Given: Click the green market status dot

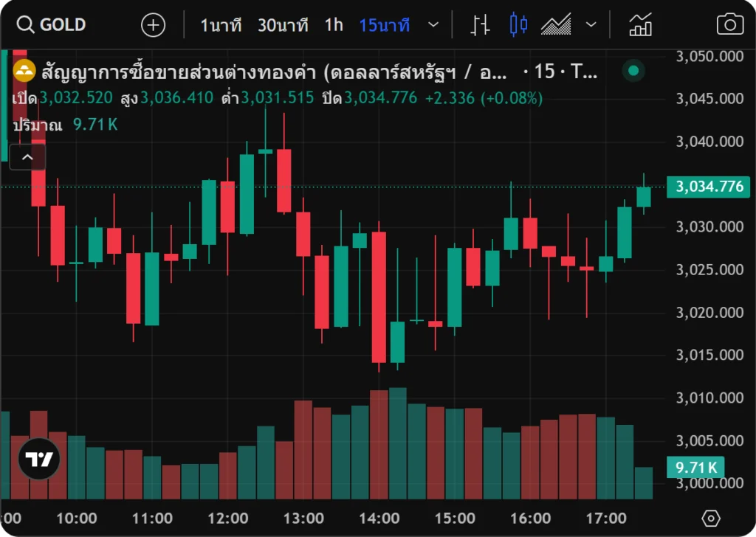Looking at the screenshot, I should (633, 72).
